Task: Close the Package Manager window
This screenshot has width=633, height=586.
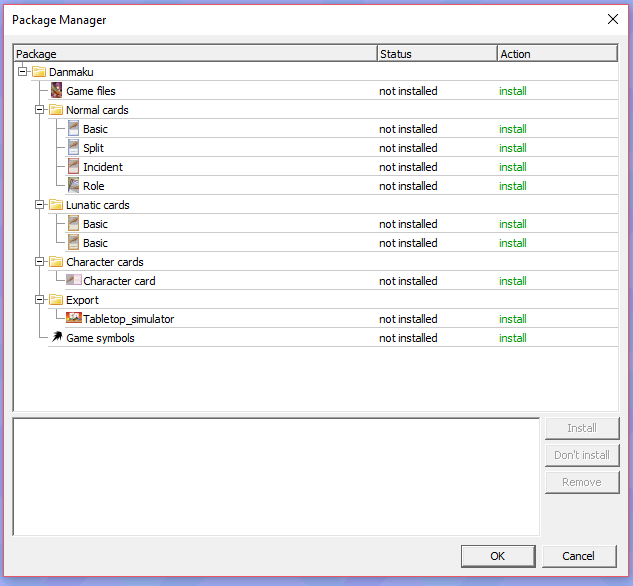Action: tap(613, 19)
